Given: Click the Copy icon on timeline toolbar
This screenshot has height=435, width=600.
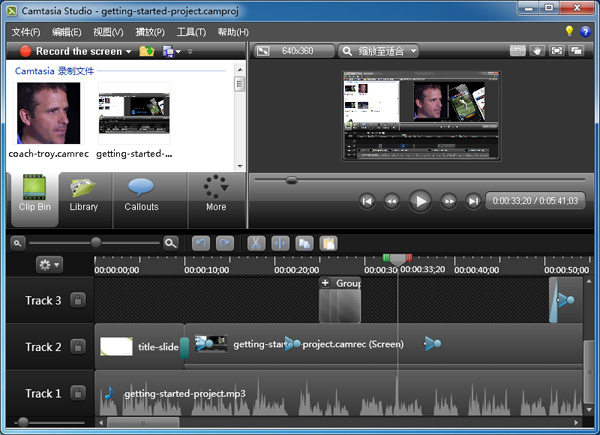Looking at the screenshot, I should click(x=304, y=243).
